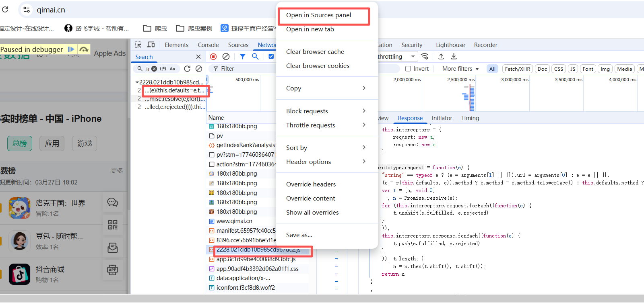The image size is (644, 303).
Task: Switch to the Console tab
Action: point(208,45)
